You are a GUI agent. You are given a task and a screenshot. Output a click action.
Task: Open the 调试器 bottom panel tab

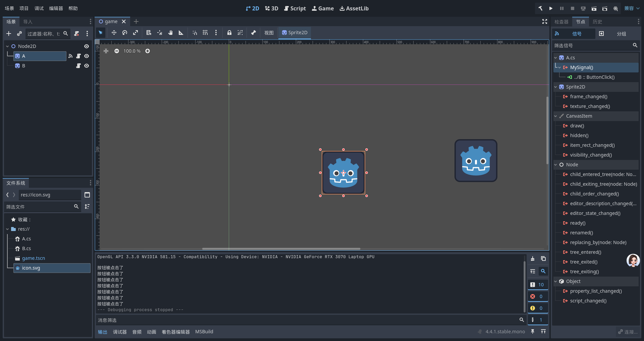pos(120,332)
